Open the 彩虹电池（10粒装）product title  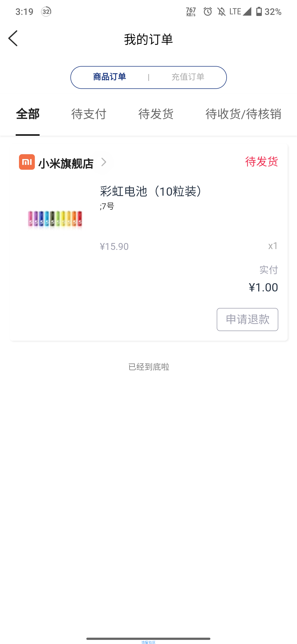[x=151, y=191]
